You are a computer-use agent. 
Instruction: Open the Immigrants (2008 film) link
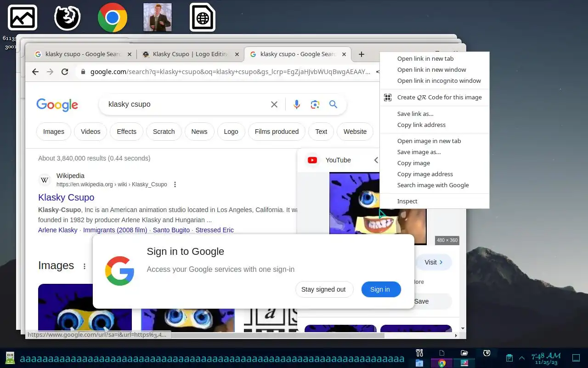(115, 230)
